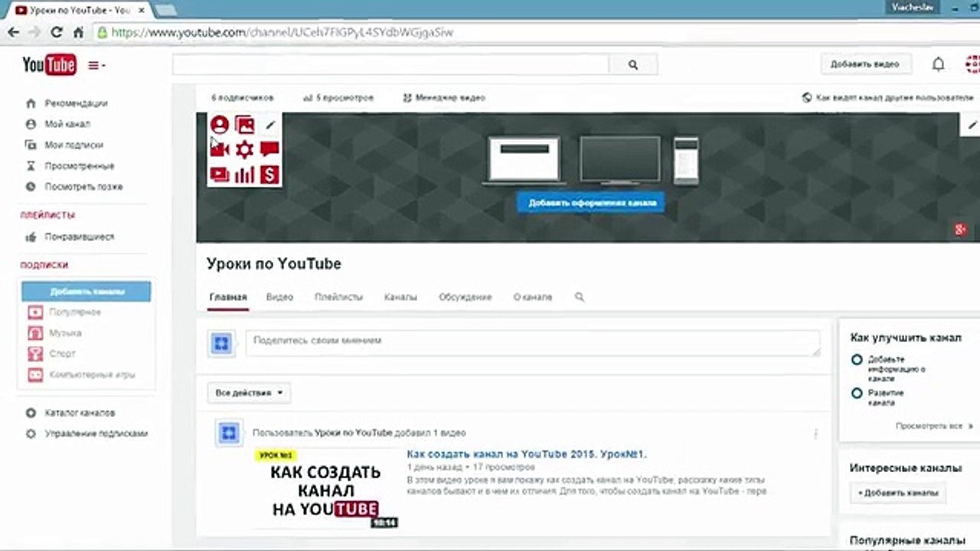Open the guide menu next to YouTube logo

coord(96,66)
